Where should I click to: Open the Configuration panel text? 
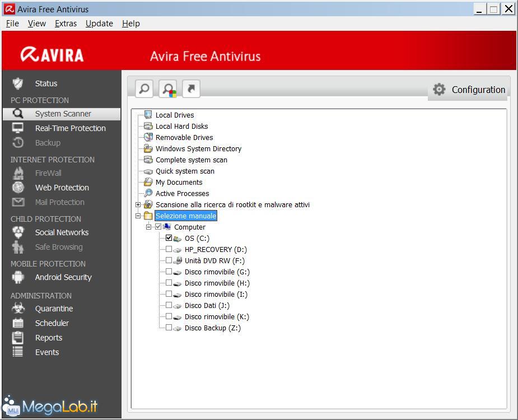(478, 90)
